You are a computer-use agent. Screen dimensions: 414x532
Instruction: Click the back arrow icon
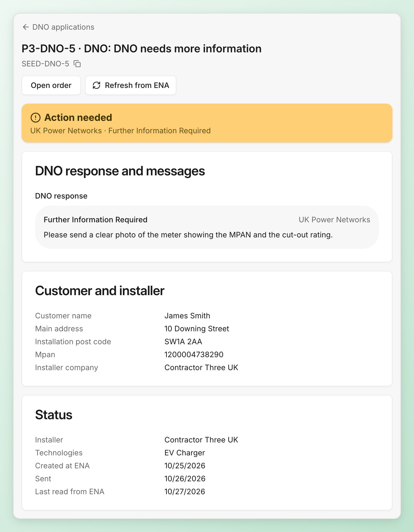pyautogui.click(x=26, y=27)
